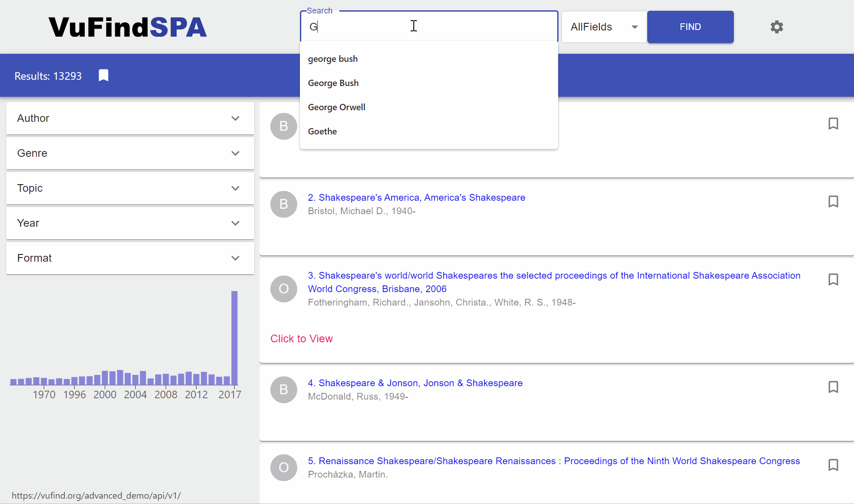Expand the Format facet panel
The width and height of the screenshot is (854, 504).
pos(130,258)
